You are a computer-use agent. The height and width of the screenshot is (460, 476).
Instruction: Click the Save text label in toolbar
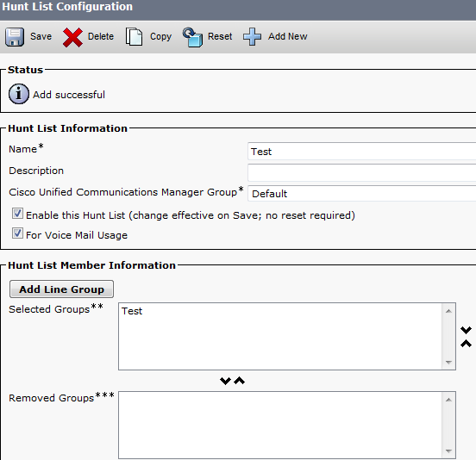click(41, 36)
